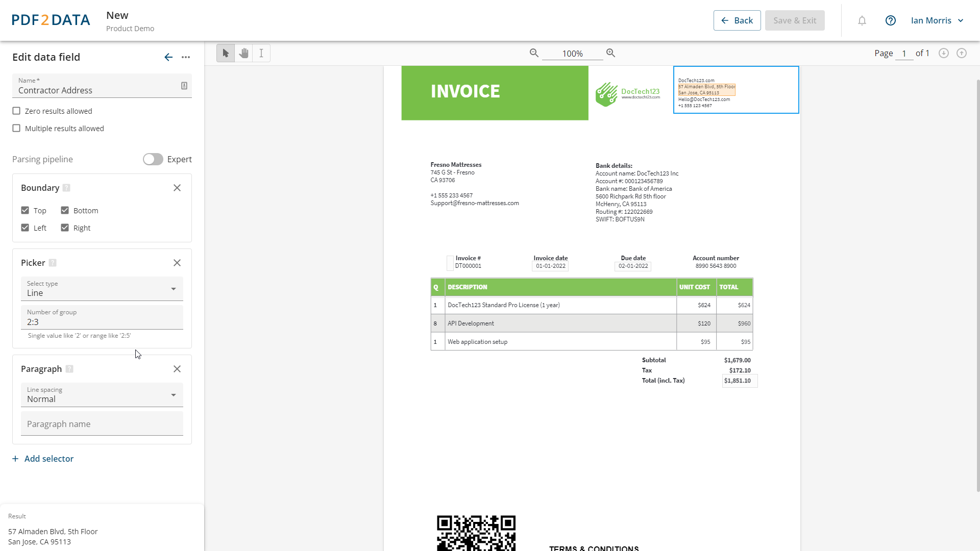Select the Boundary Top checkbox
The width and height of the screenshot is (980, 551).
[25, 210]
